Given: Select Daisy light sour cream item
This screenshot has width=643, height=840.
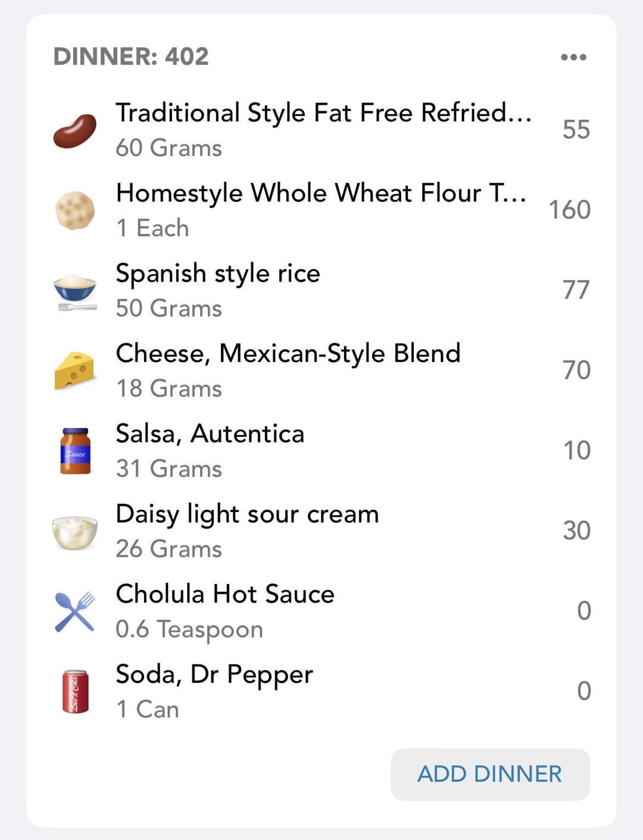Looking at the screenshot, I should click(x=321, y=531).
